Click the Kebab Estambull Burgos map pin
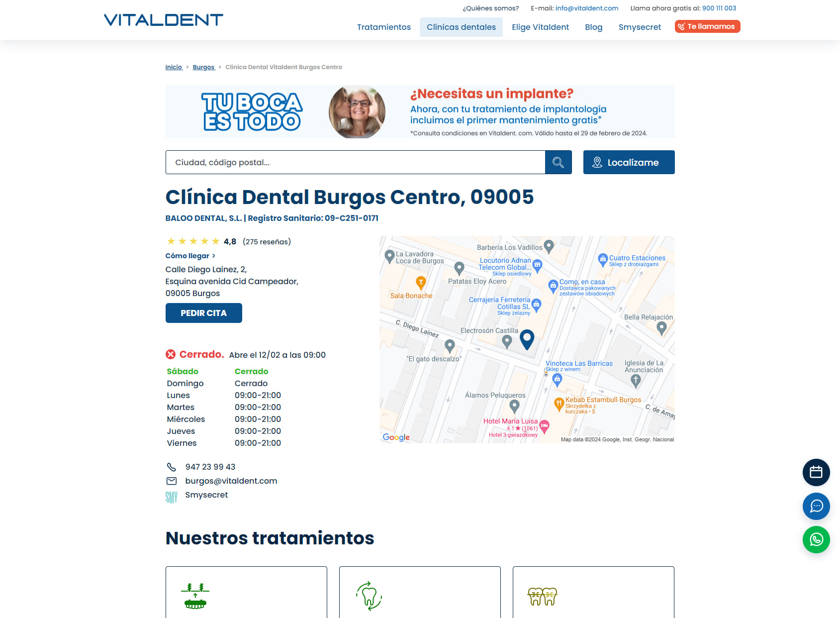 559,404
